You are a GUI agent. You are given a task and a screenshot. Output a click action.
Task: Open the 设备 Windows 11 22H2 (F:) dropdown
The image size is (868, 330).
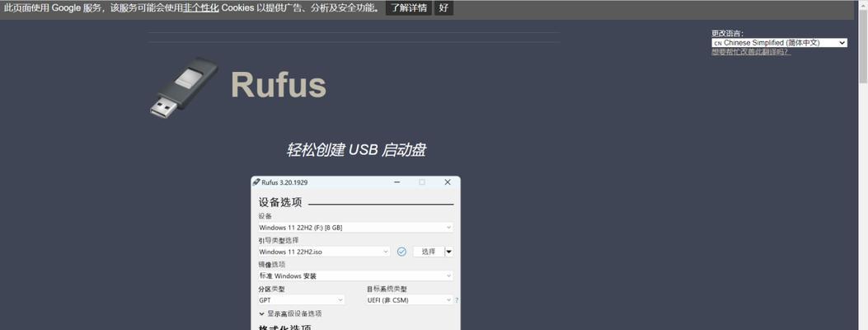pyautogui.click(x=355, y=228)
